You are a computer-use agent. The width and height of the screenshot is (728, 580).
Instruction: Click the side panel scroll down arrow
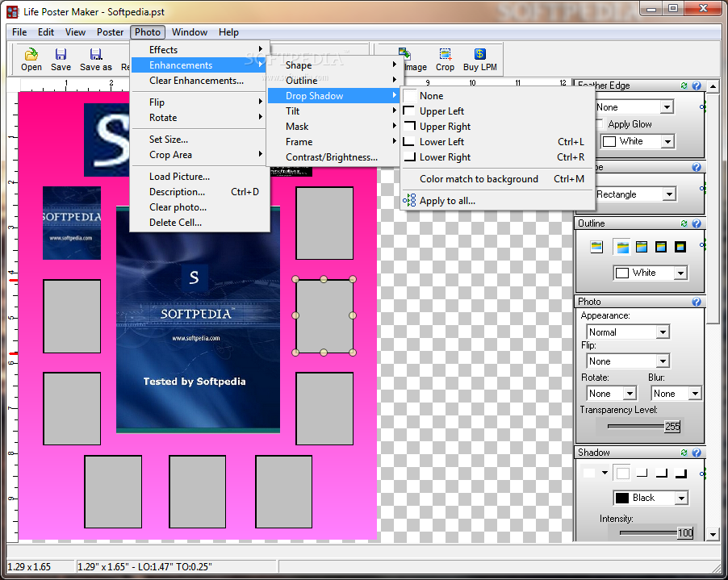click(713, 535)
